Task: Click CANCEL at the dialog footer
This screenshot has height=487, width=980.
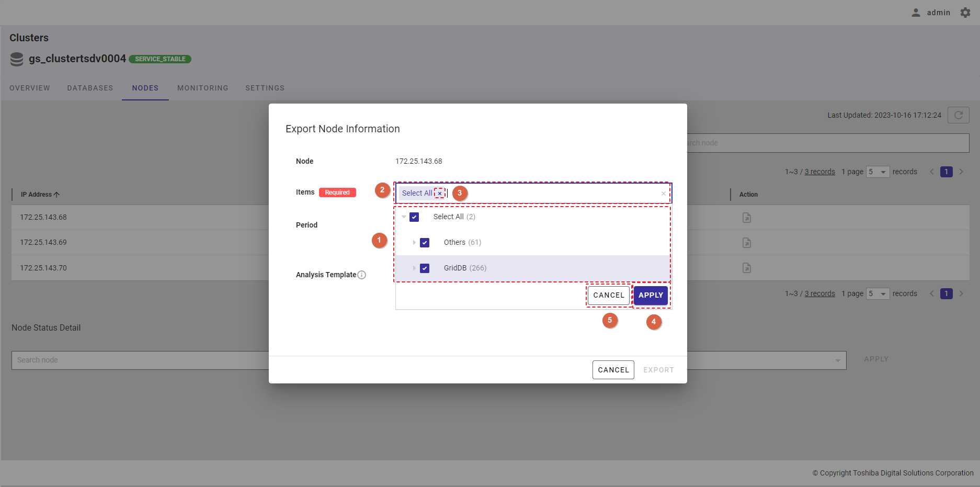Action: (x=613, y=370)
